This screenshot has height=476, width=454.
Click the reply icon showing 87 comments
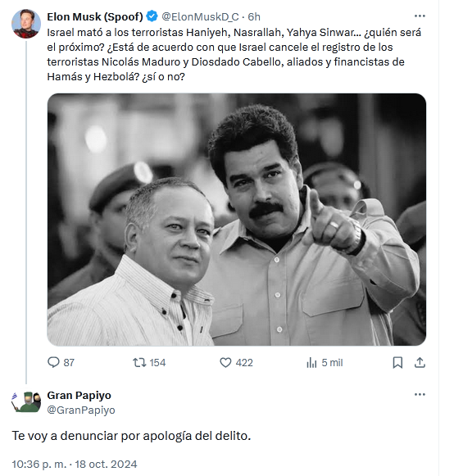tap(53, 362)
